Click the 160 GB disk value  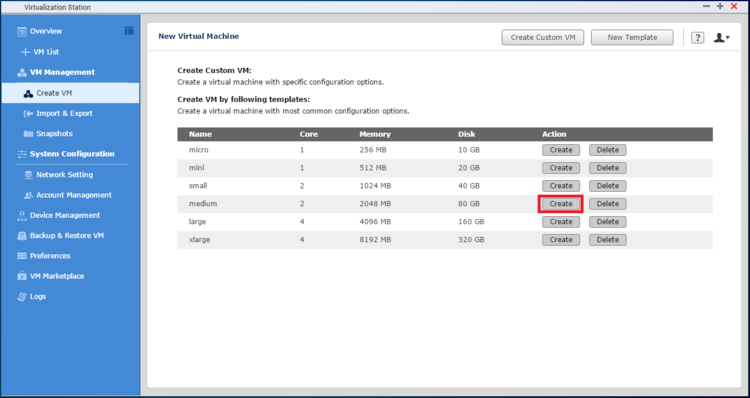[x=471, y=221]
